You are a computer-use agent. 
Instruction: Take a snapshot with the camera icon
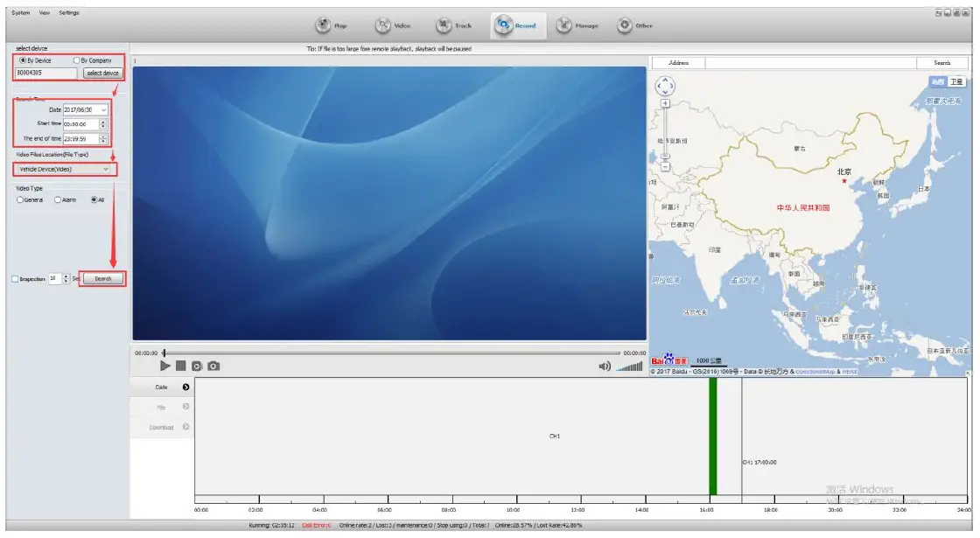point(213,366)
